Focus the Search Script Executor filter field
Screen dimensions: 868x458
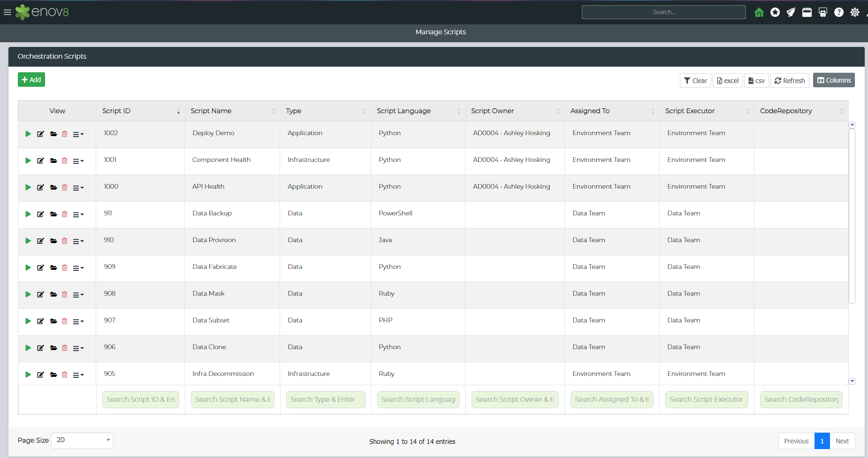click(x=707, y=399)
